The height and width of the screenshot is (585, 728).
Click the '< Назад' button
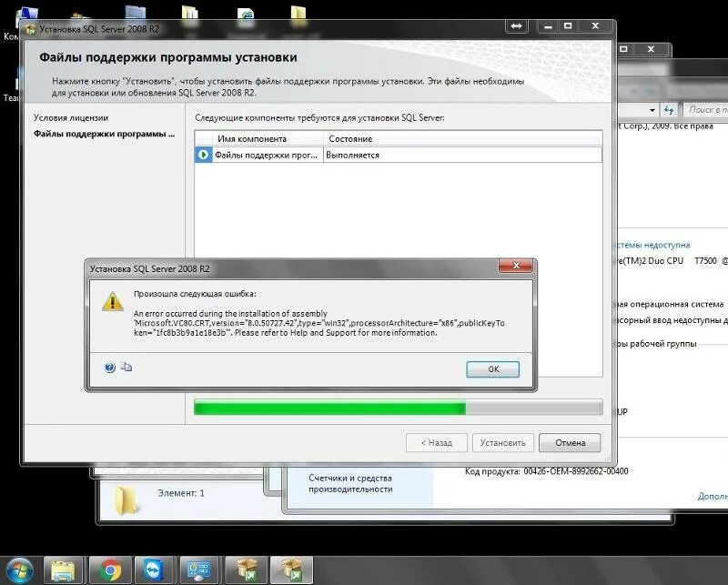point(437,443)
